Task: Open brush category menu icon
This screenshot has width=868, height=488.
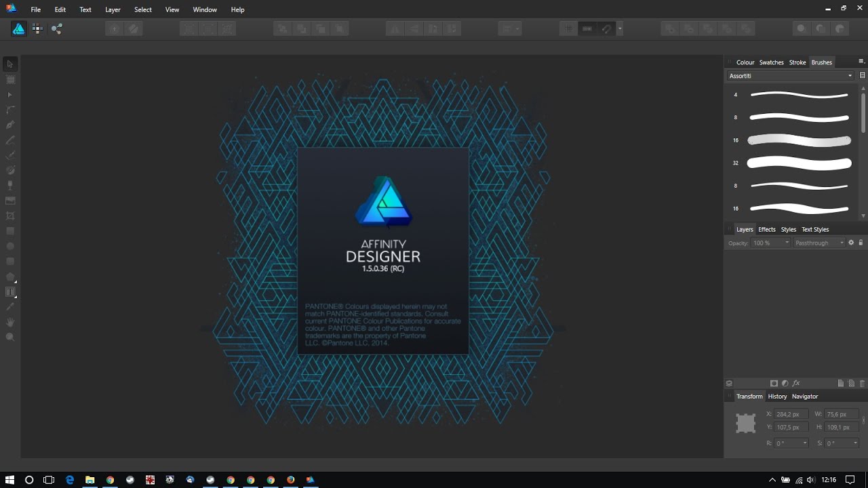Action: click(x=863, y=76)
